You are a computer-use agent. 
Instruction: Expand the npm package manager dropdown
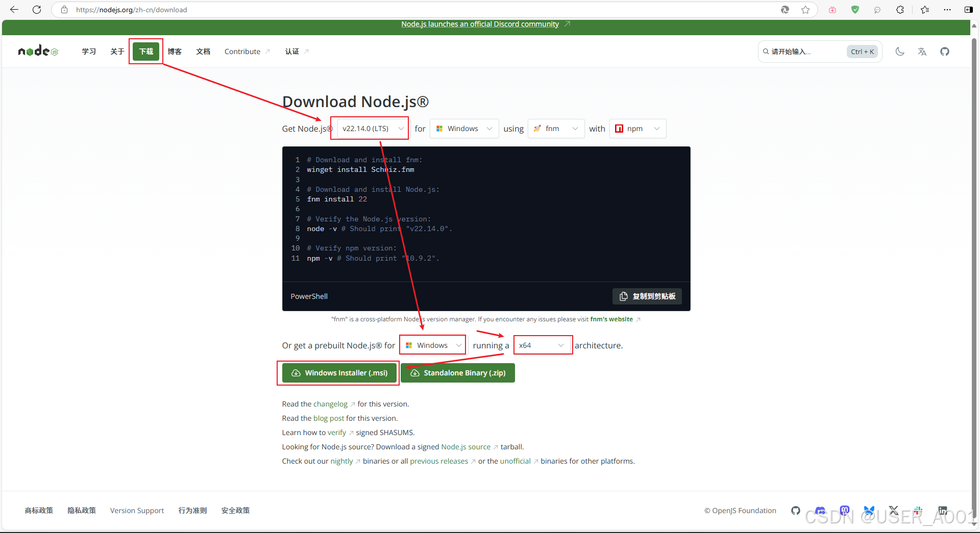pyautogui.click(x=638, y=128)
